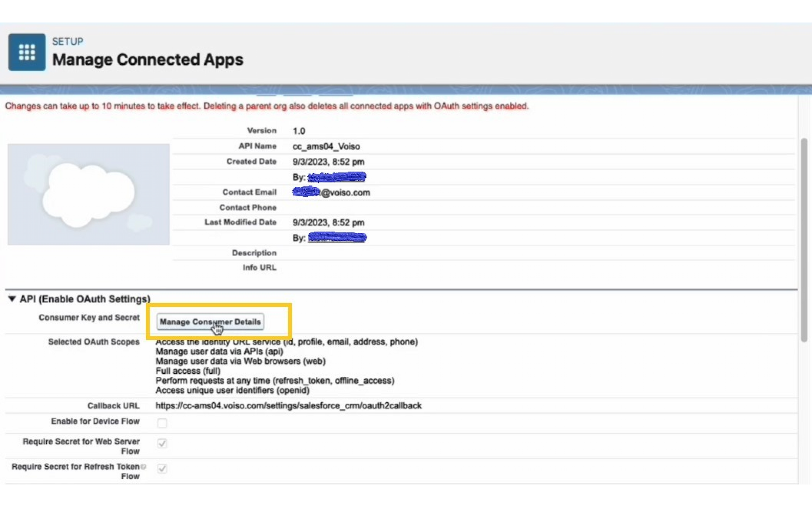Click 'Access unique user identifiers (openid)' scope
This screenshot has height=507, width=812.
coord(232,390)
